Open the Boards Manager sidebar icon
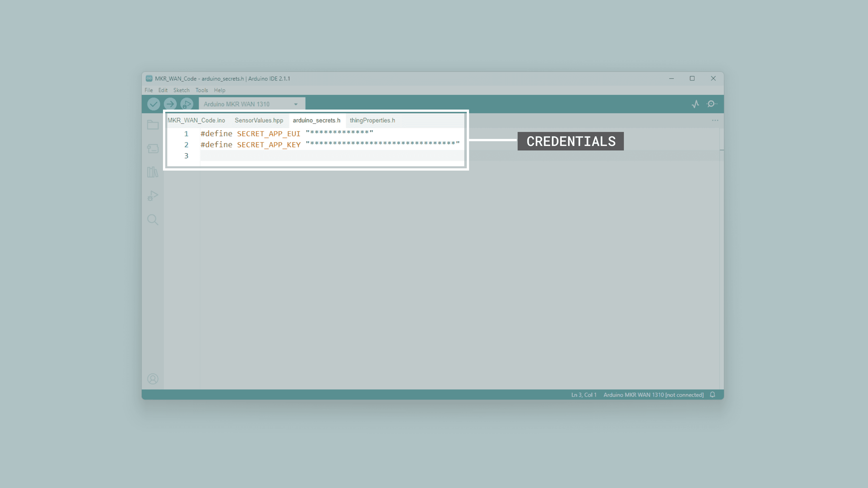868x488 pixels. pos(153,148)
